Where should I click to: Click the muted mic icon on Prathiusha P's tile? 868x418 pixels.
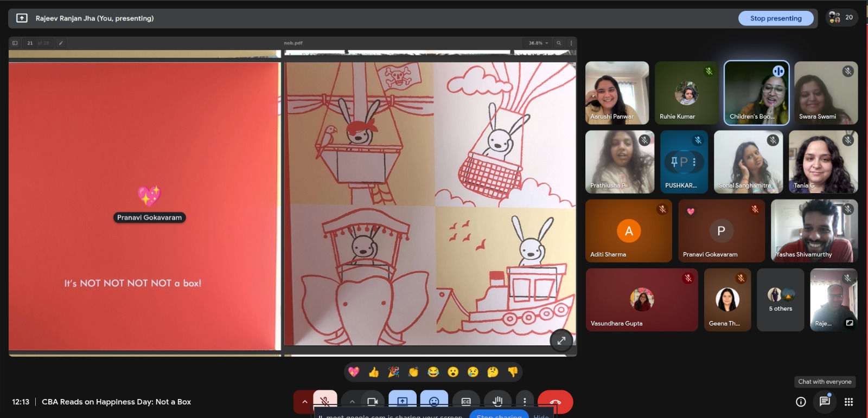click(x=644, y=140)
